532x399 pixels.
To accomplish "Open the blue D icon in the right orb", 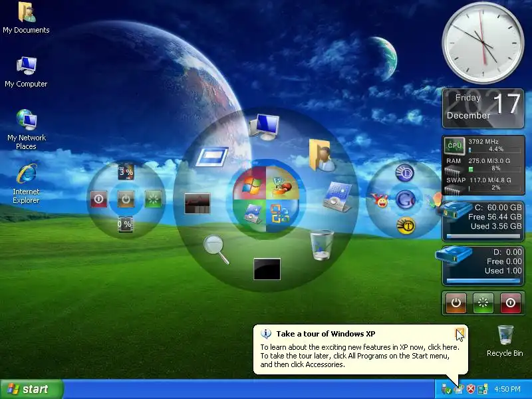I will 405,173.
